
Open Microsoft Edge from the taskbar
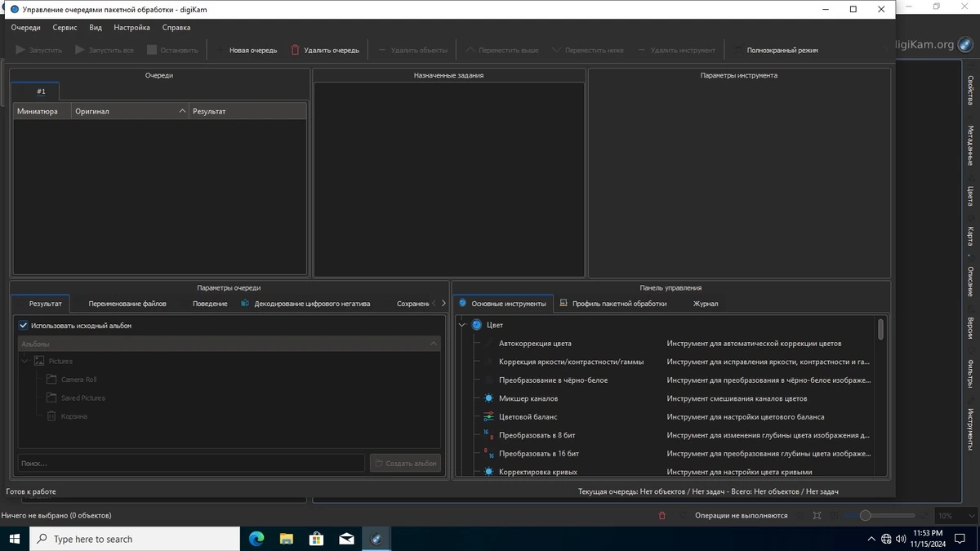click(256, 539)
